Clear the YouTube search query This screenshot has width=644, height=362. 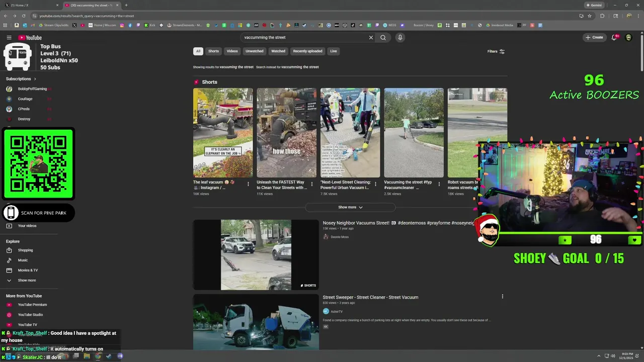tap(371, 37)
